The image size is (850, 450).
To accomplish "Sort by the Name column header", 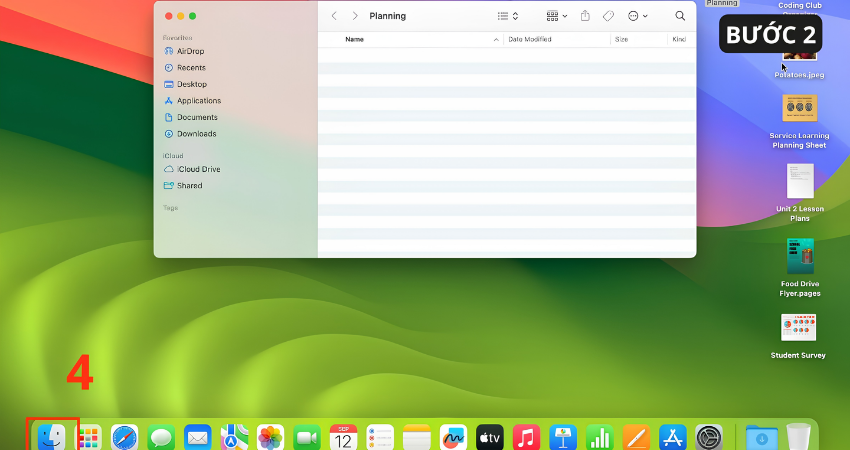I will point(355,39).
